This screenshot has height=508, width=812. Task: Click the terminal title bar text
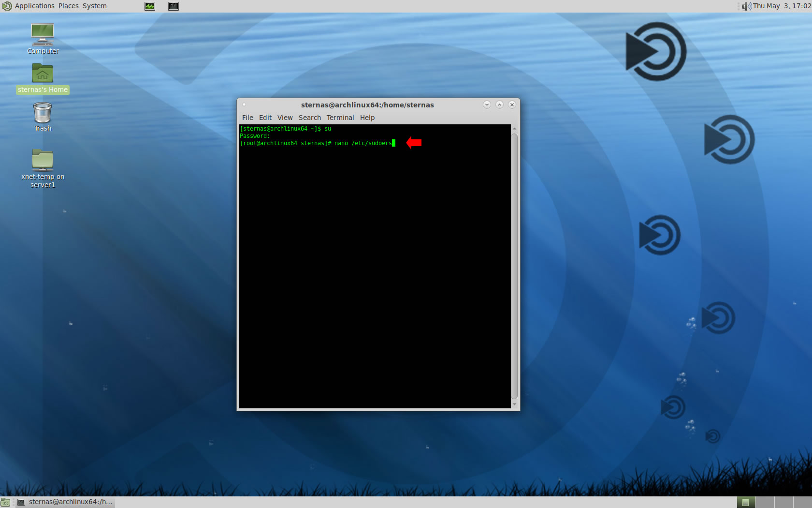click(367, 105)
